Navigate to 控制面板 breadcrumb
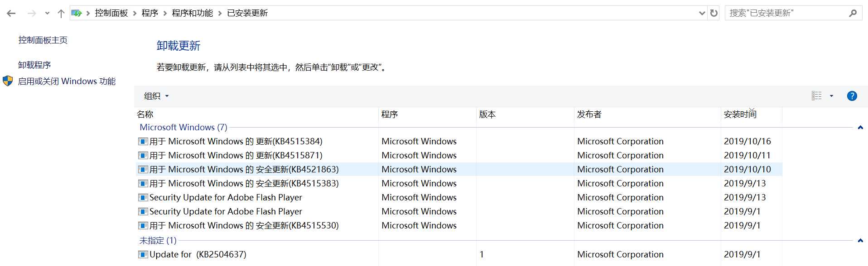 [111, 13]
